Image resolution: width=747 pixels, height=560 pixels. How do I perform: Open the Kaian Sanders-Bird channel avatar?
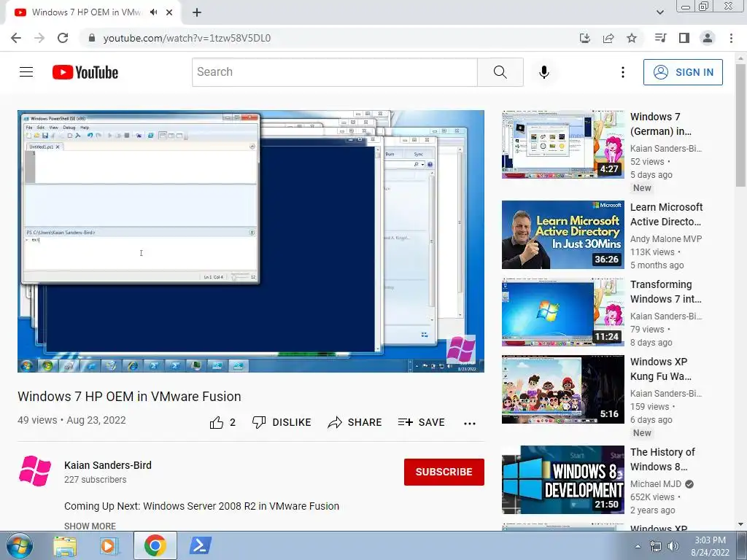coord(35,471)
